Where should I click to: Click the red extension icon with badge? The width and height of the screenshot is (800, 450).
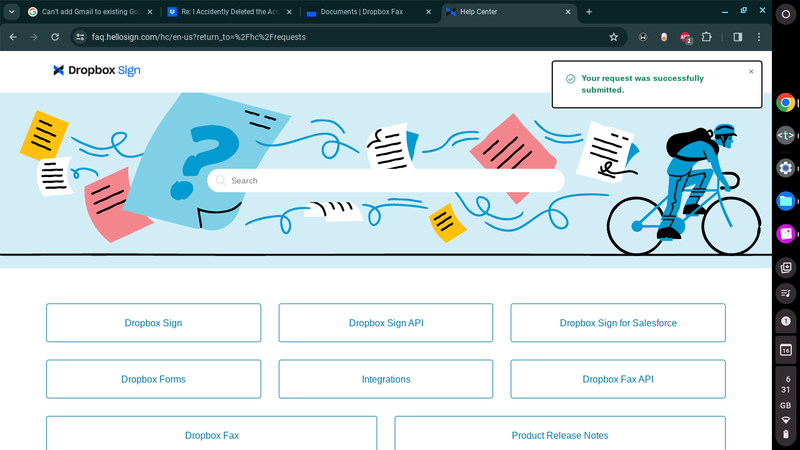point(686,37)
